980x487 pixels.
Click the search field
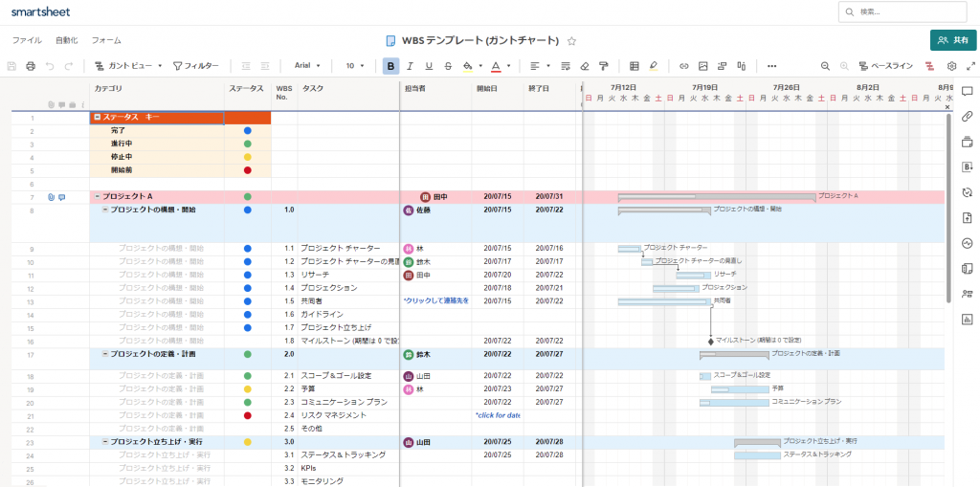(902, 11)
